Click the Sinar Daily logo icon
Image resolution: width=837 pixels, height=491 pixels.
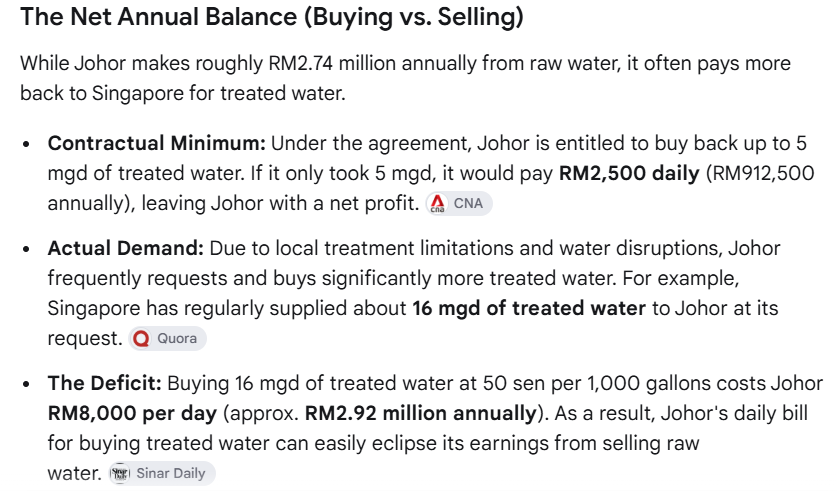[x=120, y=473]
